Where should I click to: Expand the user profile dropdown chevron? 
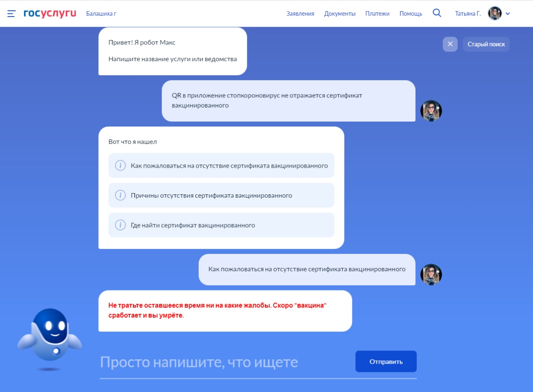(x=508, y=14)
